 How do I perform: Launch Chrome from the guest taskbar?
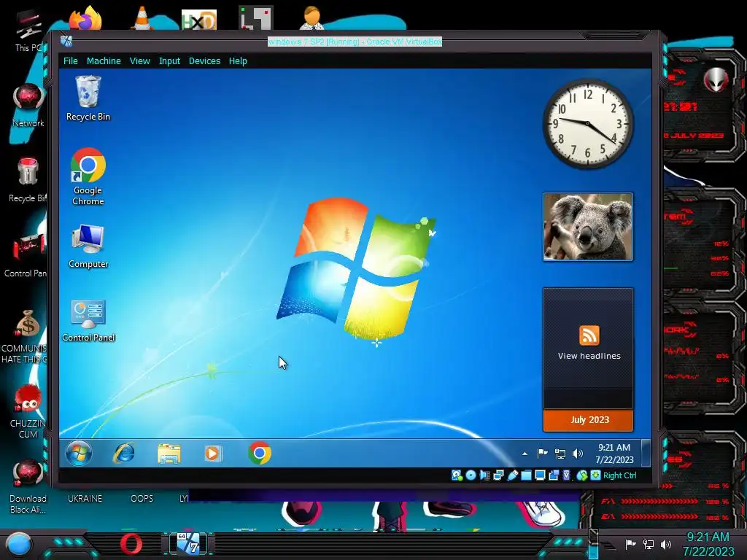click(260, 453)
